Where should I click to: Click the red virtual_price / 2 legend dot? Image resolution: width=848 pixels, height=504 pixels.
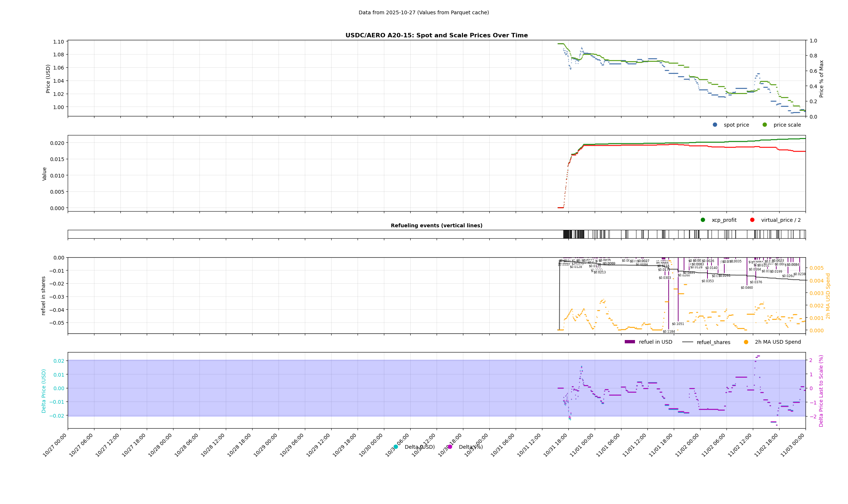tap(752, 220)
